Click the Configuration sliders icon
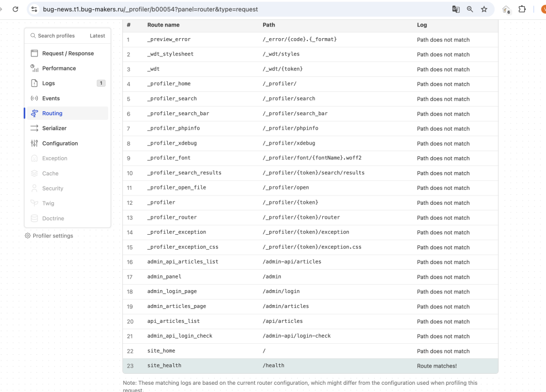This screenshot has height=392, width=546. [34, 143]
